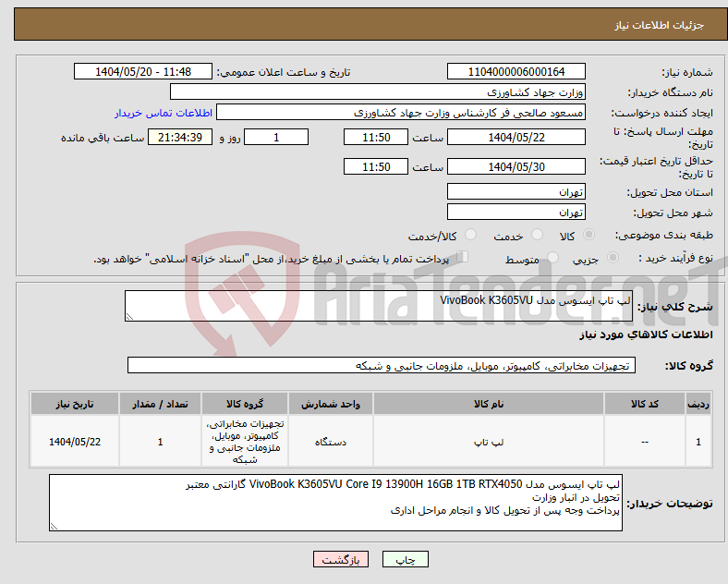728x584 pixels.
Task: Click the remaining days field showing 1
Action: 276,137
